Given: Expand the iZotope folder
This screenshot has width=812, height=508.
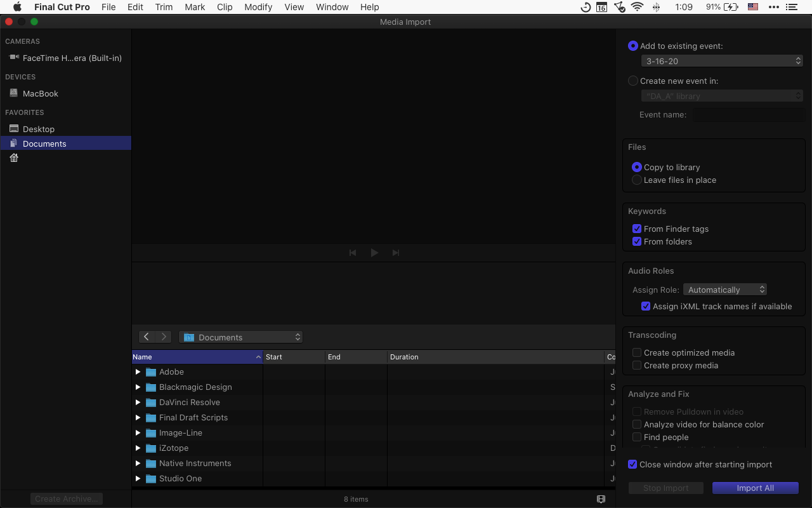Looking at the screenshot, I should [x=138, y=448].
